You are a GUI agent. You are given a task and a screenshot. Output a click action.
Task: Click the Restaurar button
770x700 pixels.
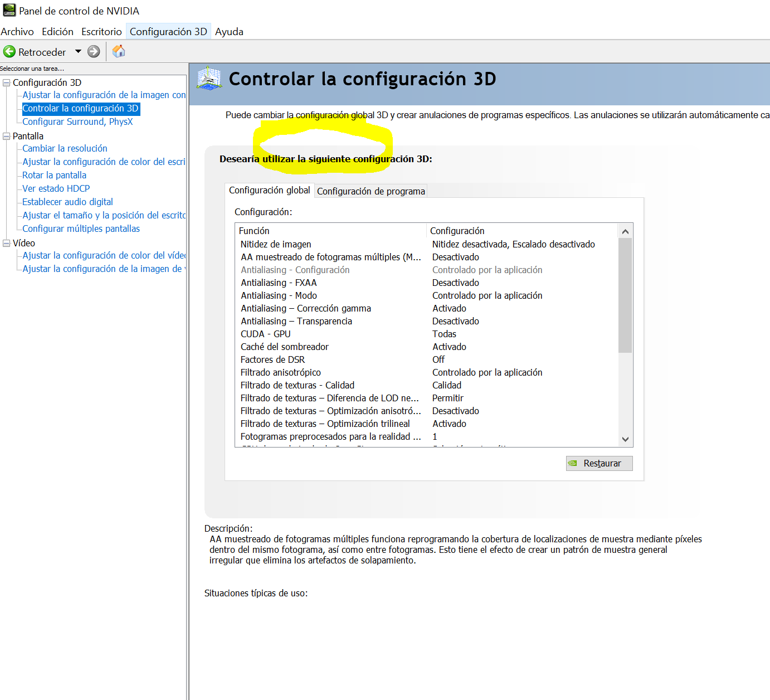pos(599,463)
